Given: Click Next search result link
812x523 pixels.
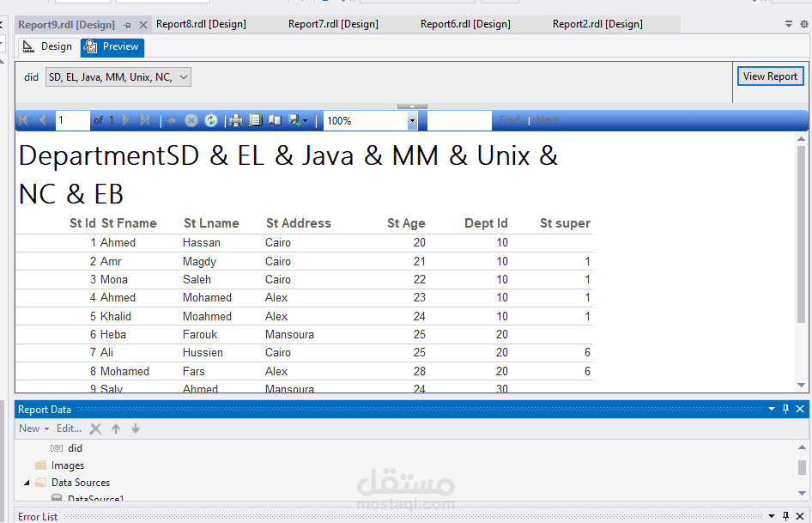Looking at the screenshot, I should pos(547,121).
